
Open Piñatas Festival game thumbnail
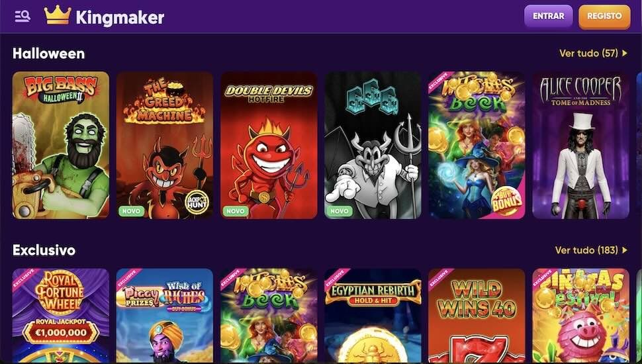coord(580,316)
